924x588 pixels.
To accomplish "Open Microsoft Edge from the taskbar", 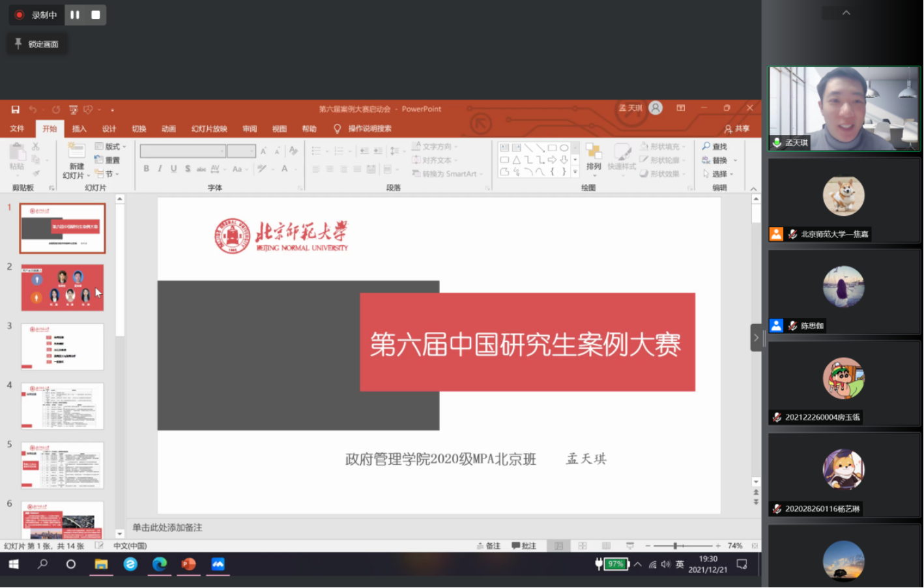I will pyautogui.click(x=160, y=565).
